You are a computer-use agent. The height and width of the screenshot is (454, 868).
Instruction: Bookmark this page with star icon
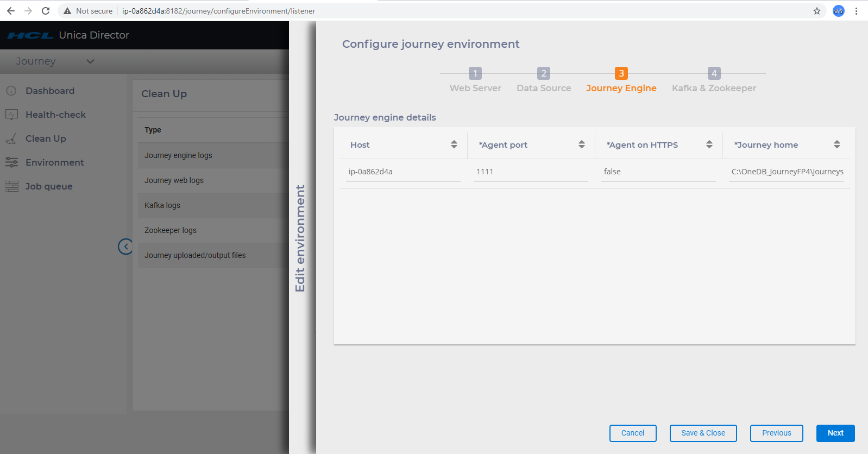816,11
